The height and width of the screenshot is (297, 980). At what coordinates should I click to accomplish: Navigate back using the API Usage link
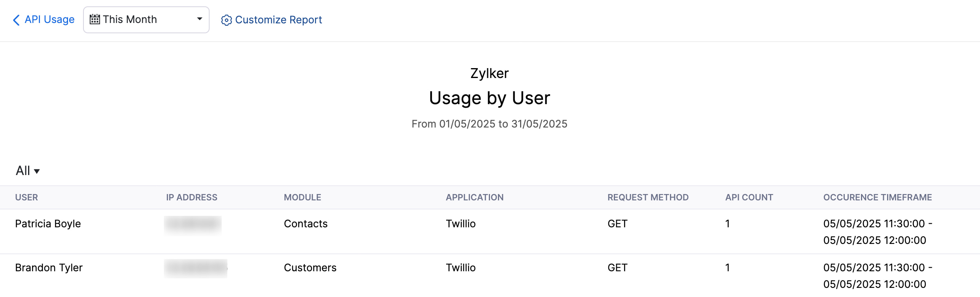point(49,19)
